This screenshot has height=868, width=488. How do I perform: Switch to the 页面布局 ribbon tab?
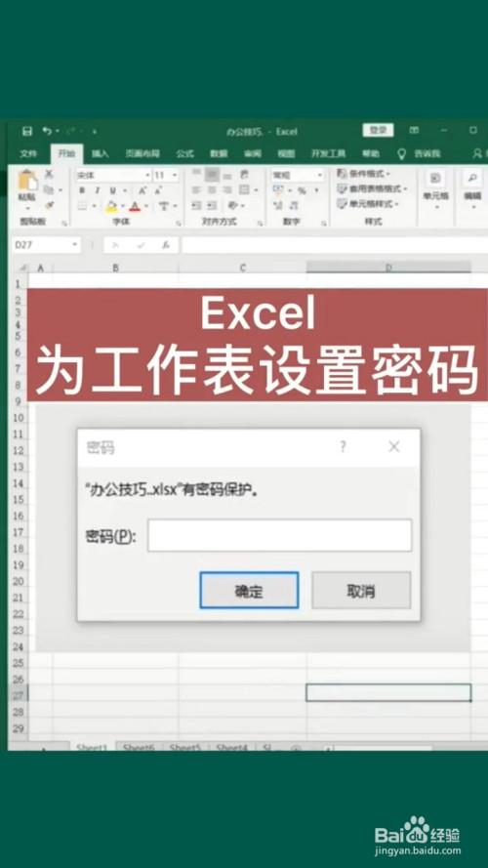pos(142,154)
